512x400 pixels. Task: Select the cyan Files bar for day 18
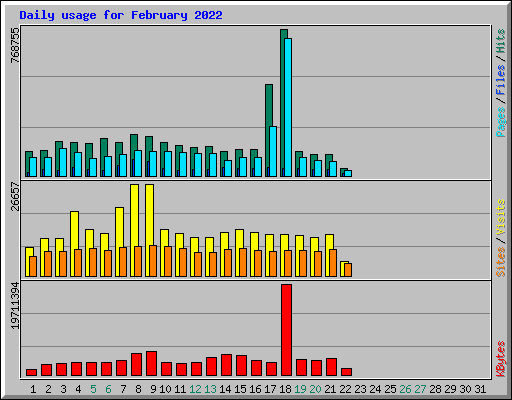click(x=288, y=107)
